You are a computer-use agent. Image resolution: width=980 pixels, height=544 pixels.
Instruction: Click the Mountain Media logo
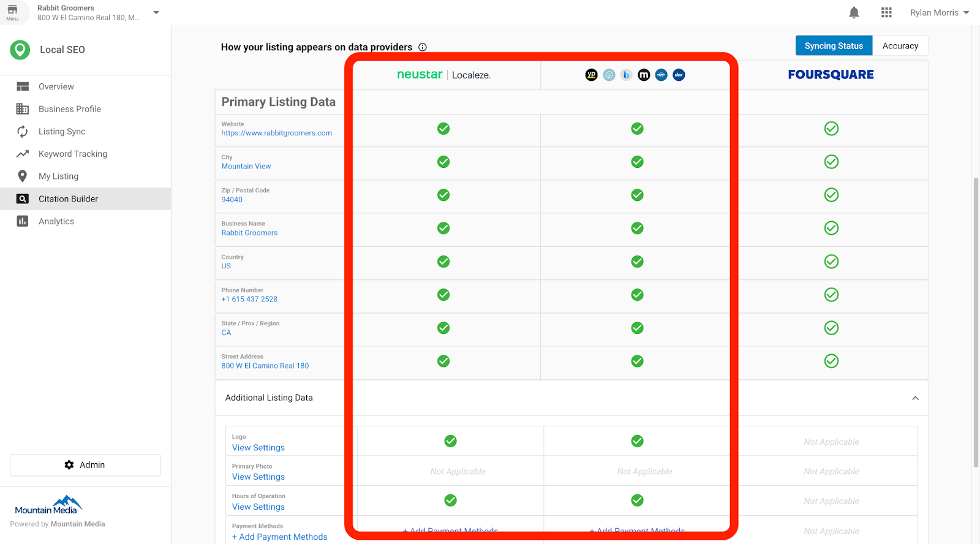[x=48, y=505]
